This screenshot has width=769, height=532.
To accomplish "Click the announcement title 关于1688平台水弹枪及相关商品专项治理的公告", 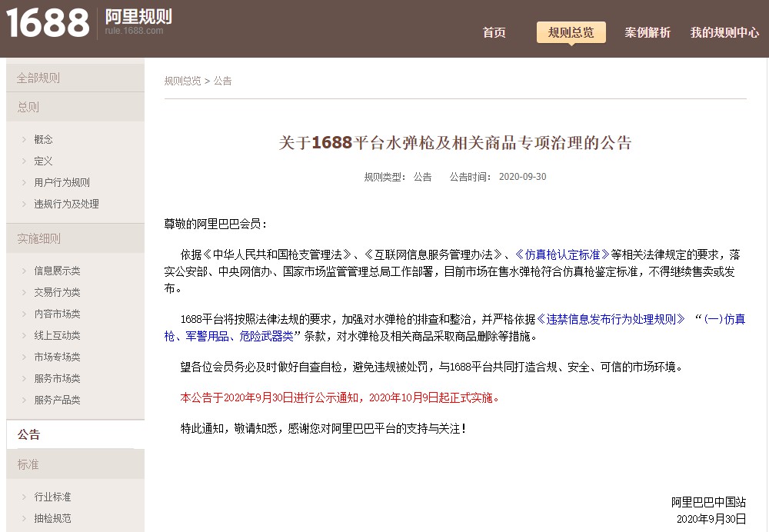I will tap(455, 143).
